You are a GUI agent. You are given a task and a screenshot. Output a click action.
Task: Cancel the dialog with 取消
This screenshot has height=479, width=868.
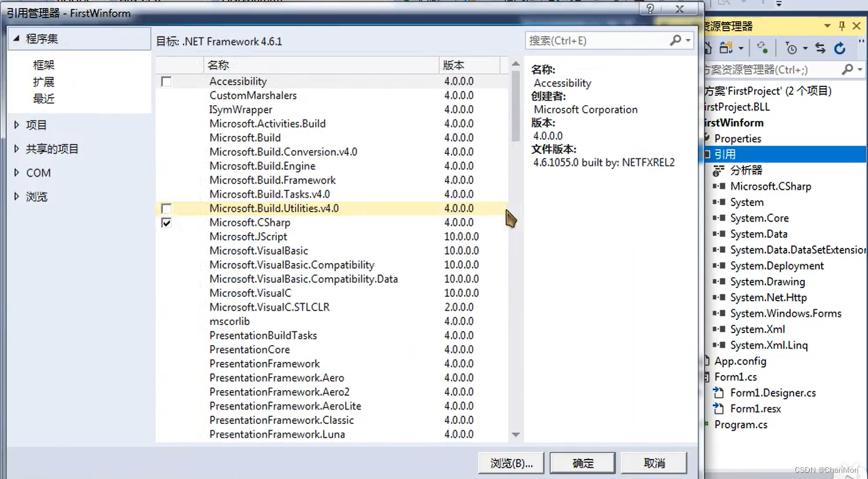coord(654,463)
